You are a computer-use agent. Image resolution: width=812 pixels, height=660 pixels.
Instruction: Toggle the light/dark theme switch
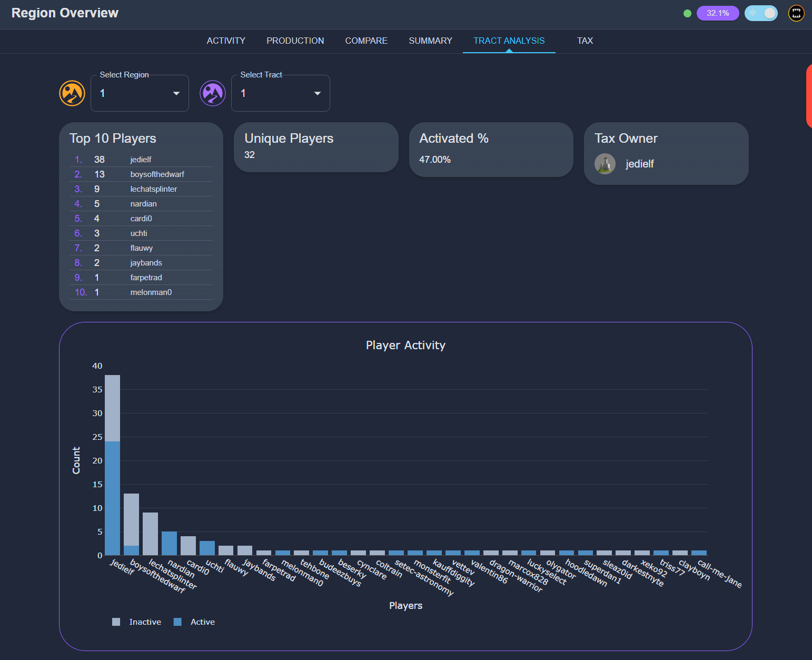click(761, 13)
